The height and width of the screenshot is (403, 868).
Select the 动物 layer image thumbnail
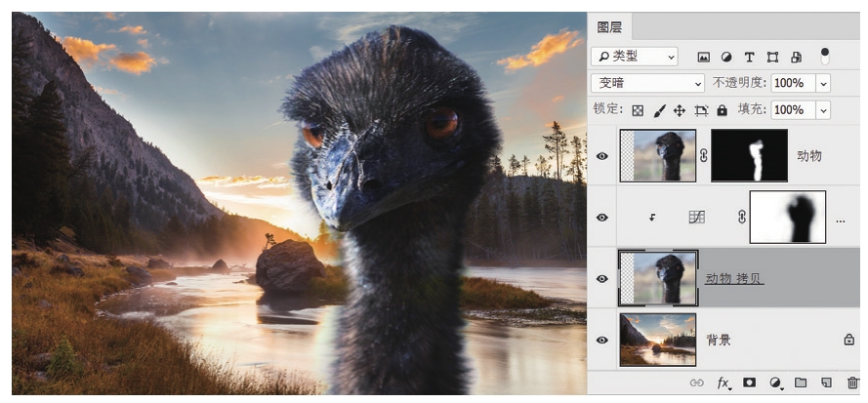658,155
